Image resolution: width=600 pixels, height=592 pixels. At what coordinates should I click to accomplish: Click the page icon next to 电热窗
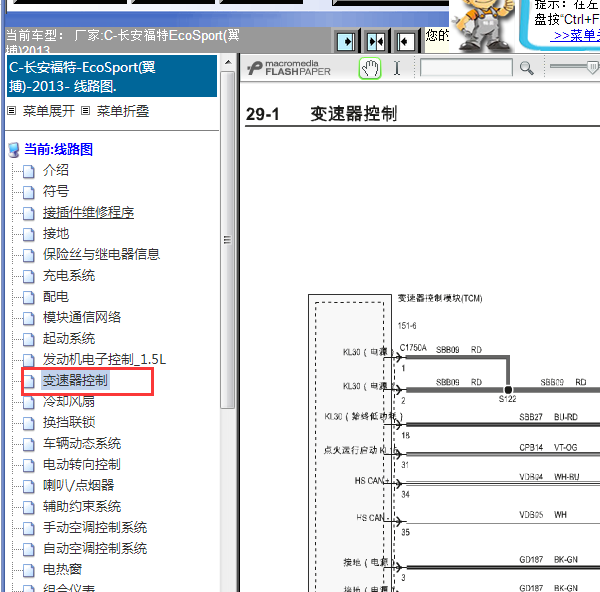[29, 571]
